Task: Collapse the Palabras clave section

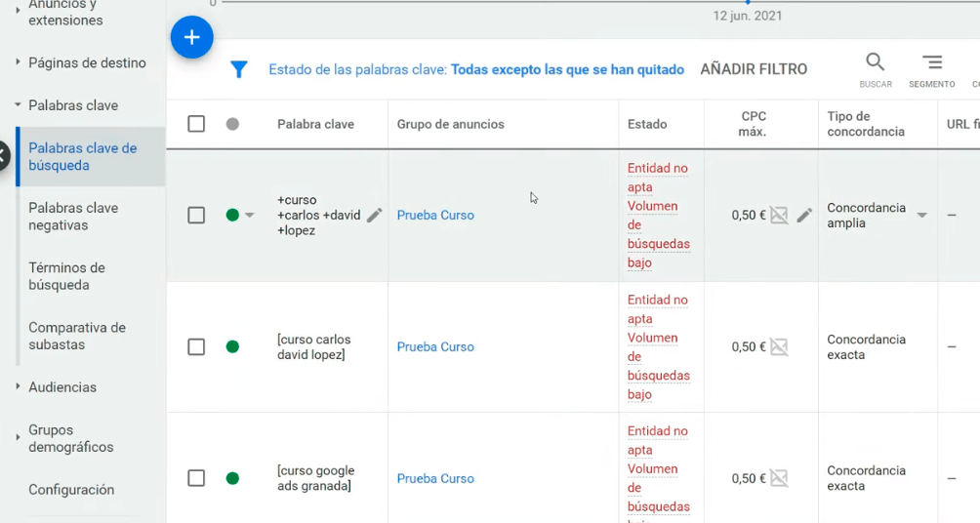Action: click(x=18, y=105)
